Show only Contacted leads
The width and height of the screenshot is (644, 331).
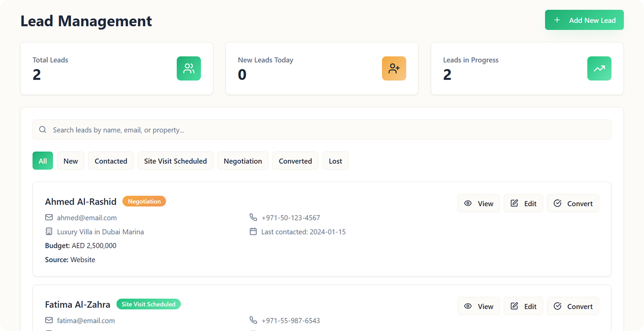(x=111, y=161)
